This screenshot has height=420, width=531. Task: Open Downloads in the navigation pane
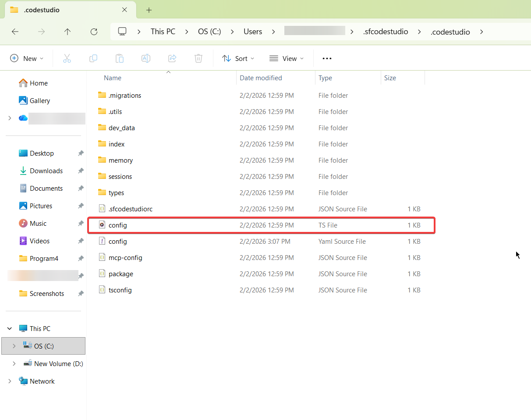click(41, 171)
